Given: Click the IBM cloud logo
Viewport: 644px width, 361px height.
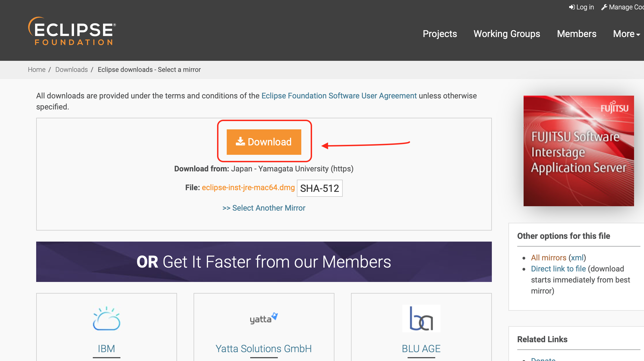Looking at the screenshot, I should click(106, 318).
